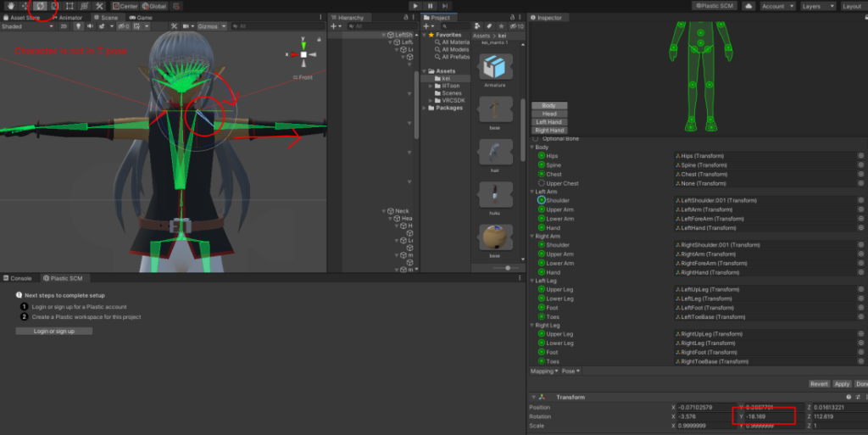Select Left Hand mapping button
The height and width of the screenshot is (435, 868).
click(549, 122)
